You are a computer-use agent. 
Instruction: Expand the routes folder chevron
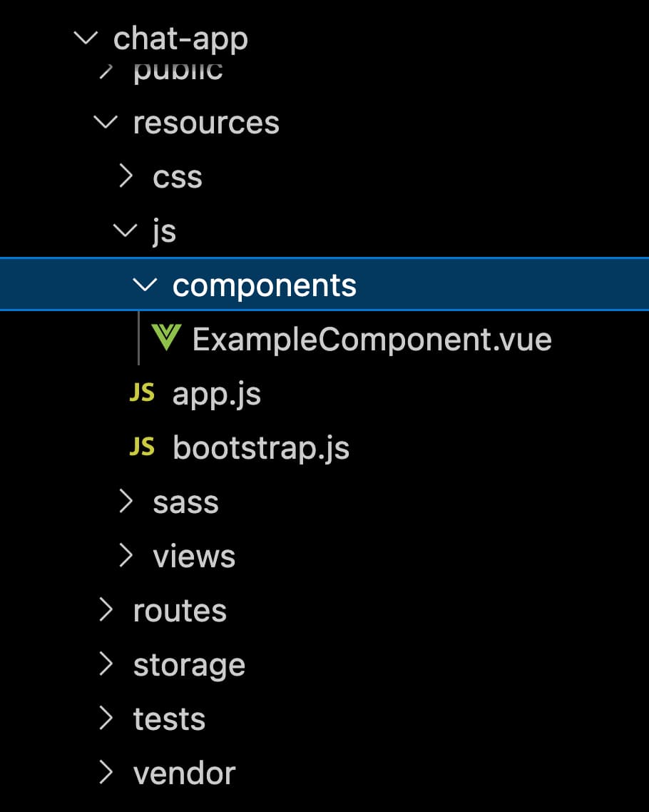[106, 609]
